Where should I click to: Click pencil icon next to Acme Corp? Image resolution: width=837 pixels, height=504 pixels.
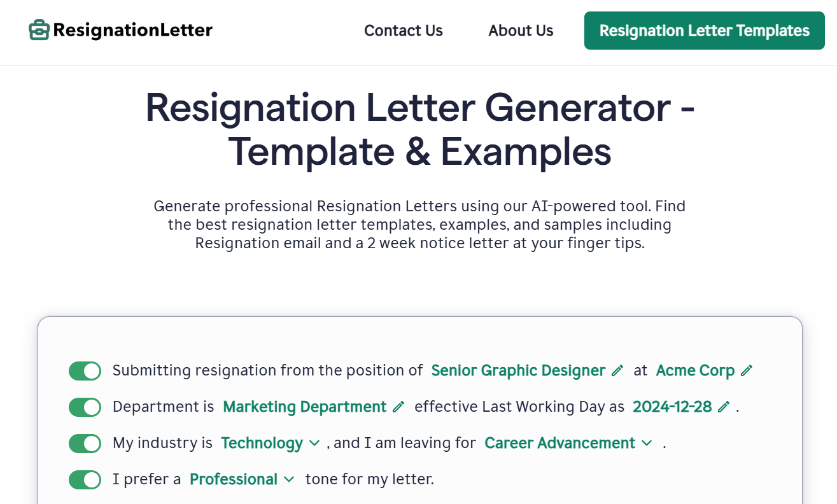(x=747, y=370)
